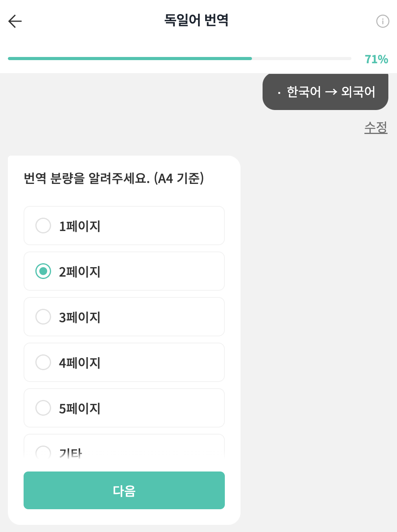Screen dimensions: 397x532
Task: Tap the 번역 분량을 알려주세요 question text
Action: [x=114, y=178]
